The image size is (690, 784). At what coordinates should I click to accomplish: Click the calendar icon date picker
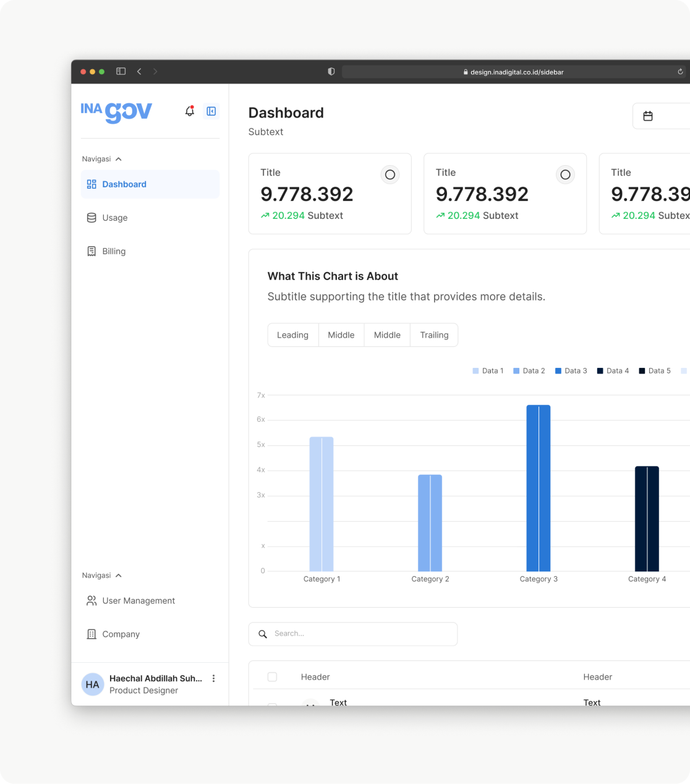pos(648,116)
